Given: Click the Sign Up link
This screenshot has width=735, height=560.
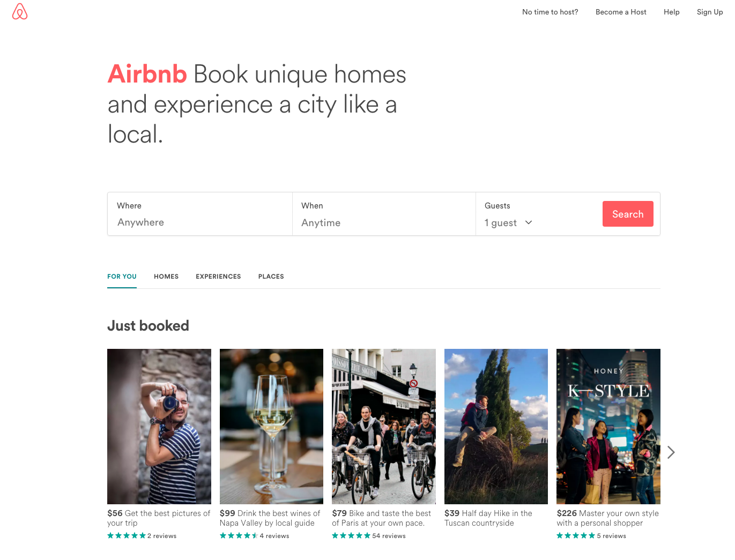Looking at the screenshot, I should (x=710, y=12).
